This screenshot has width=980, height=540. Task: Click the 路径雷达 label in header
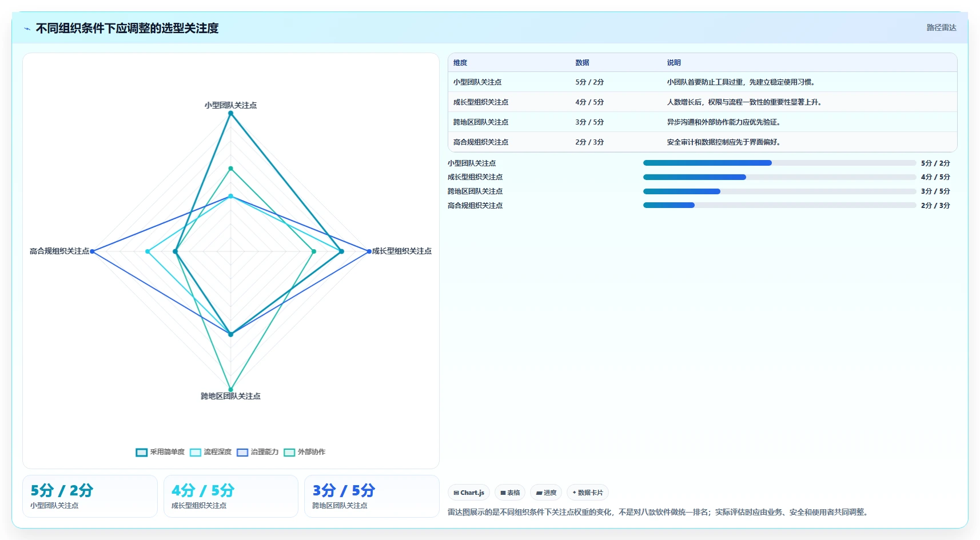pos(941,27)
